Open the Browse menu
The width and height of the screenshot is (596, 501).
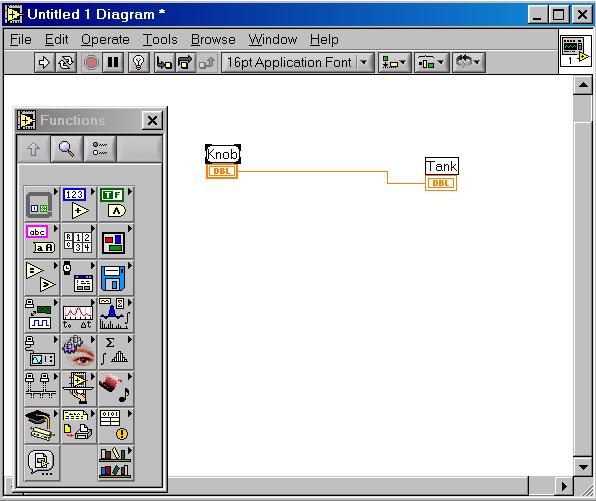(x=213, y=40)
